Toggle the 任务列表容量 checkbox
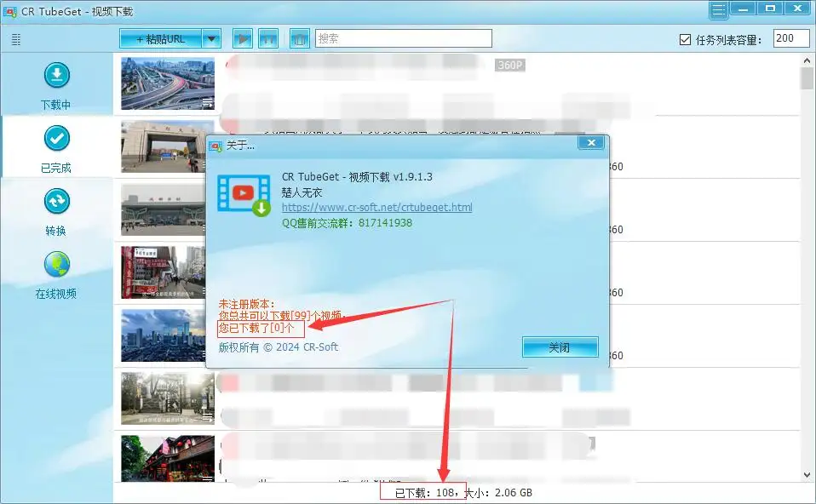Screen dimensions: 816x504 pyautogui.click(x=686, y=39)
